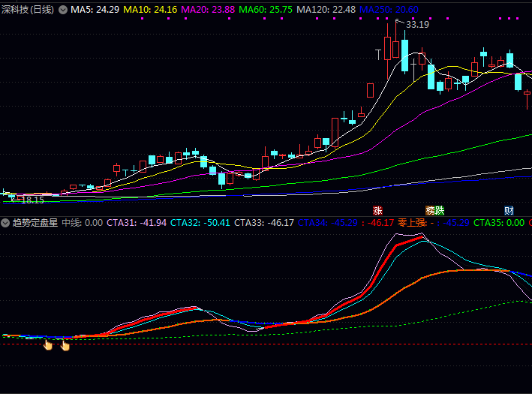Screen dimensions: 532x394
Task: Click the first hand pointer signal icon
Action: pos(48,344)
